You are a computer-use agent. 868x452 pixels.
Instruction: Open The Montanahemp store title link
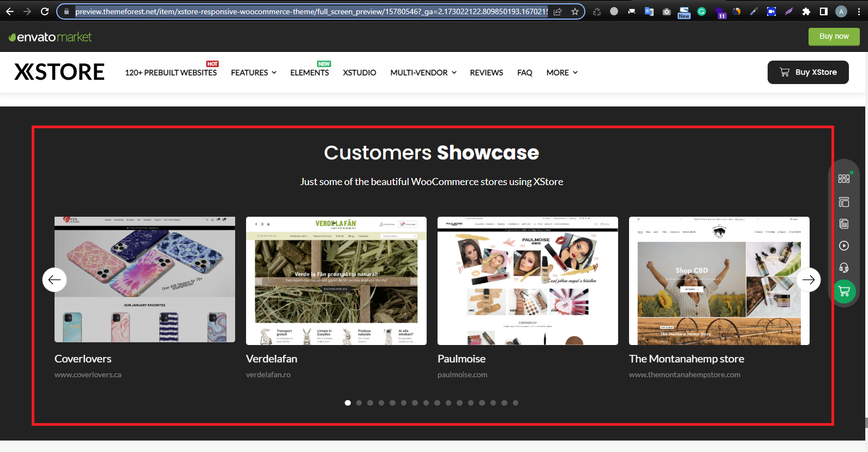point(686,359)
